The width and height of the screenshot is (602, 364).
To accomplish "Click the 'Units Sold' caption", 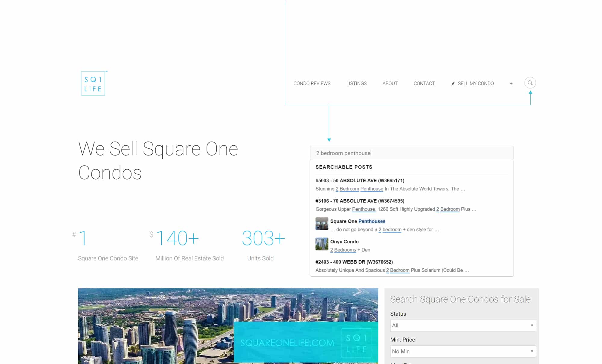I will pos(260,258).
